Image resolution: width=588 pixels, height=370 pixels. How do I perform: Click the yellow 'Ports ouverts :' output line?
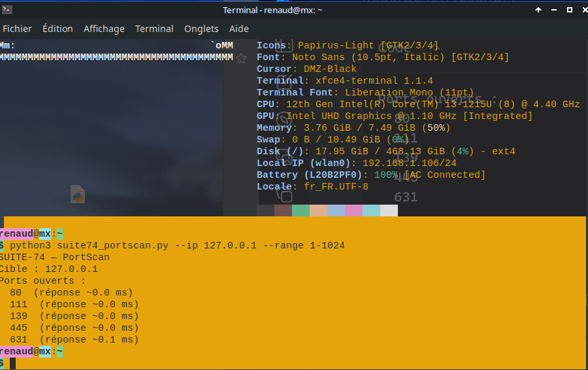pyautogui.click(x=42, y=280)
